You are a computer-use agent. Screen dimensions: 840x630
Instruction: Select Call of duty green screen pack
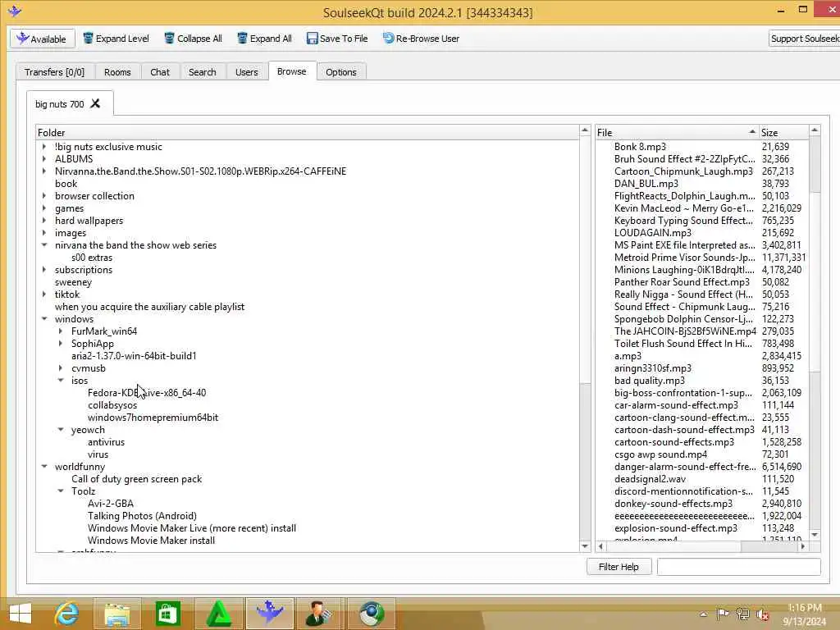(137, 479)
